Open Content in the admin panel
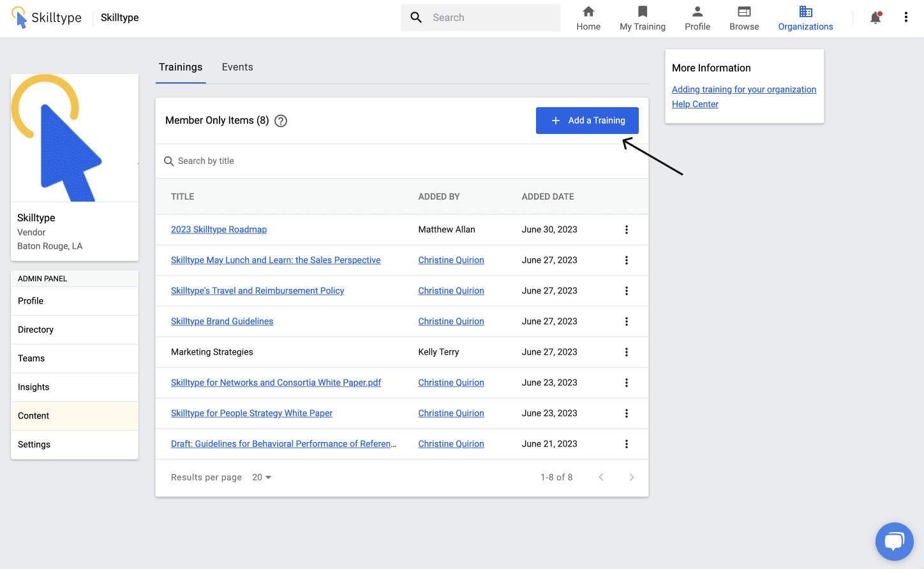The image size is (924, 569). [75, 416]
